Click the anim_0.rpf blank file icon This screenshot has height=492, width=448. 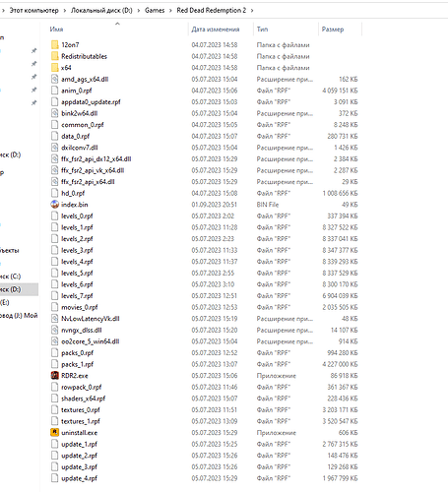coord(54,91)
